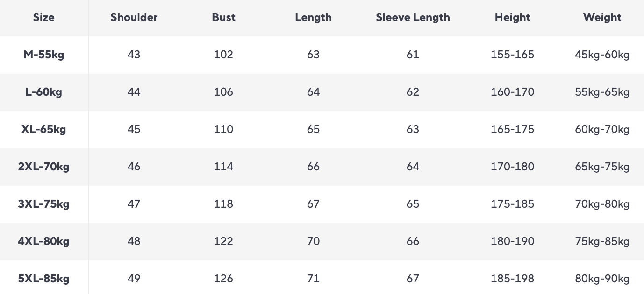Viewport: 644px width, 294px height.
Task: Select the M-55kg size row label
Action: click(x=44, y=55)
